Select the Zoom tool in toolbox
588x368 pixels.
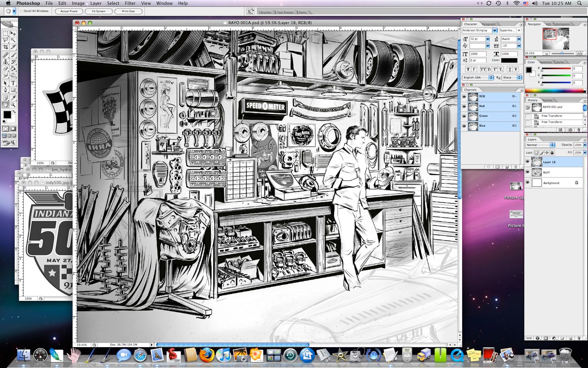pyautogui.click(x=13, y=104)
